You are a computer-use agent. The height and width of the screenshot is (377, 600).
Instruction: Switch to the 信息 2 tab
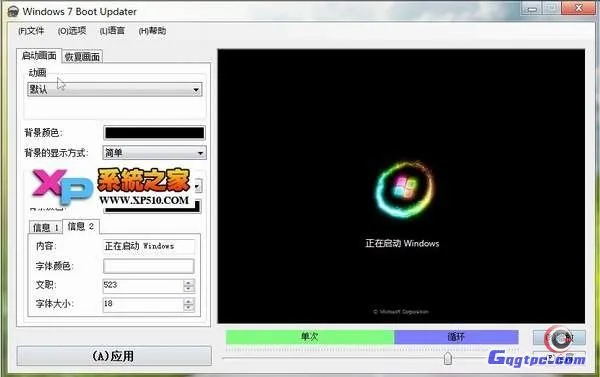[81, 227]
